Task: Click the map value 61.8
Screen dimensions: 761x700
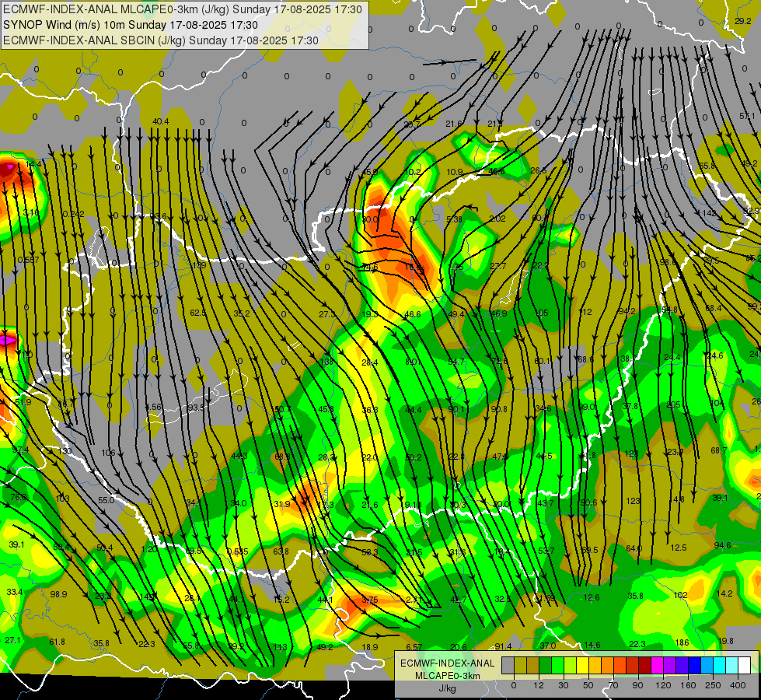Action: (57, 642)
